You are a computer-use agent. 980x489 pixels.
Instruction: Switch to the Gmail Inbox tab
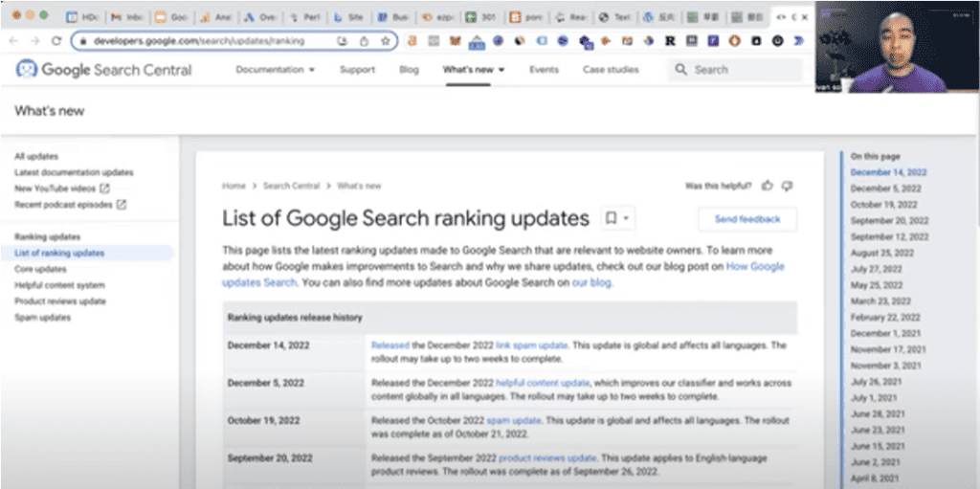pos(127,17)
